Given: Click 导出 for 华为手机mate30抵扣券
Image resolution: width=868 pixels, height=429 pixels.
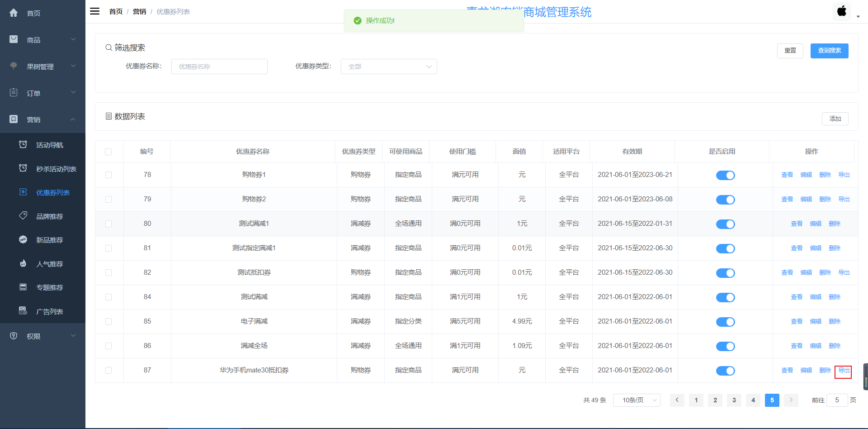Looking at the screenshot, I should pyautogui.click(x=844, y=370).
